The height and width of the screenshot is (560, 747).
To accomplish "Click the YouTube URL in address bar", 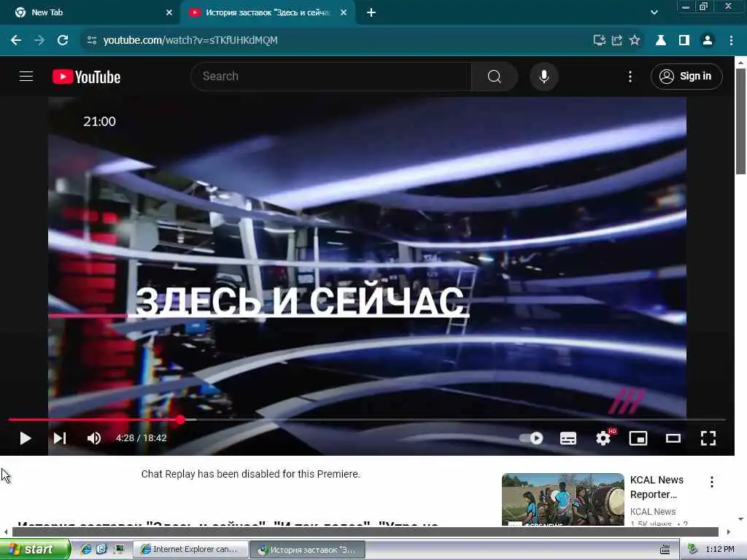I will pos(190,40).
